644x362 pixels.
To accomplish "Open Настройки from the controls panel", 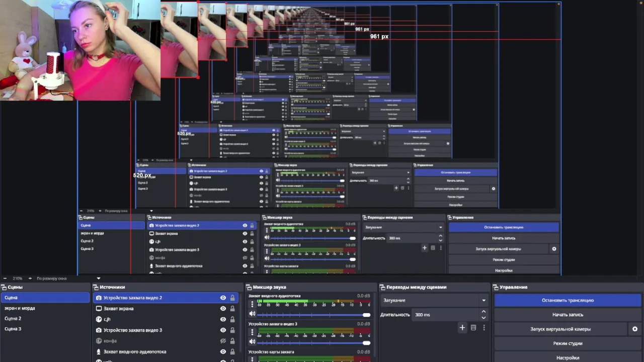I will [x=568, y=357].
